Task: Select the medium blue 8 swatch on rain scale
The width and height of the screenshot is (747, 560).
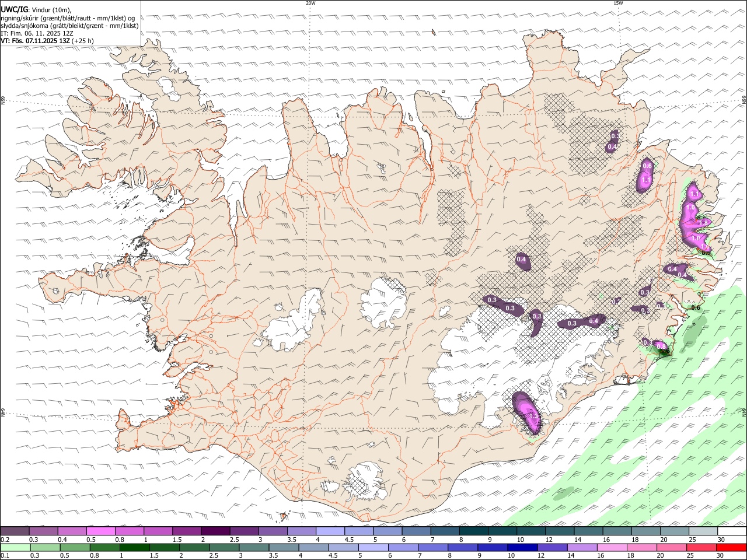Action: coord(462,548)
